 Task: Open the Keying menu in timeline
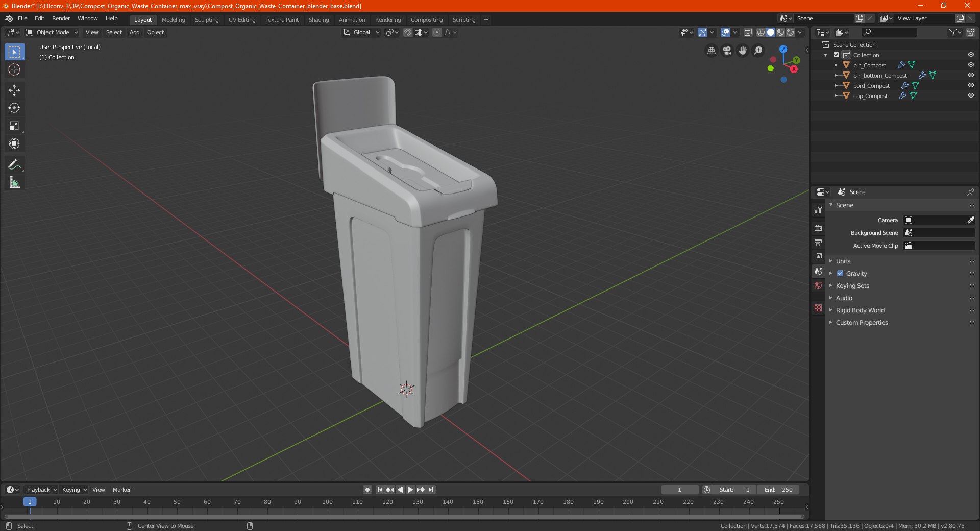(x=74, y=490)
